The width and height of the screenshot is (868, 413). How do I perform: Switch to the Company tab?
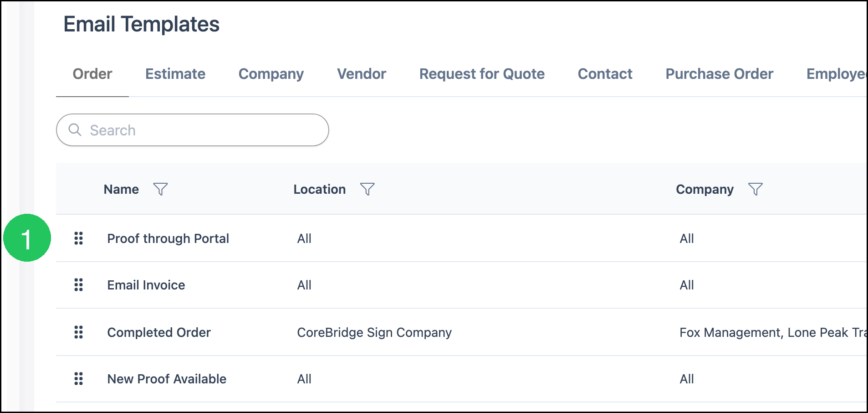click(x=271, y=74)
